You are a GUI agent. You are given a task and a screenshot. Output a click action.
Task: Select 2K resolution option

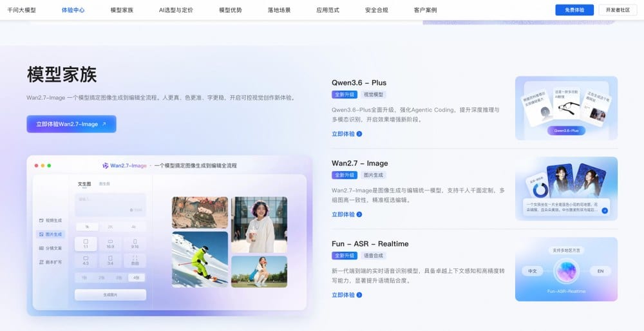(x=110, y=227)
